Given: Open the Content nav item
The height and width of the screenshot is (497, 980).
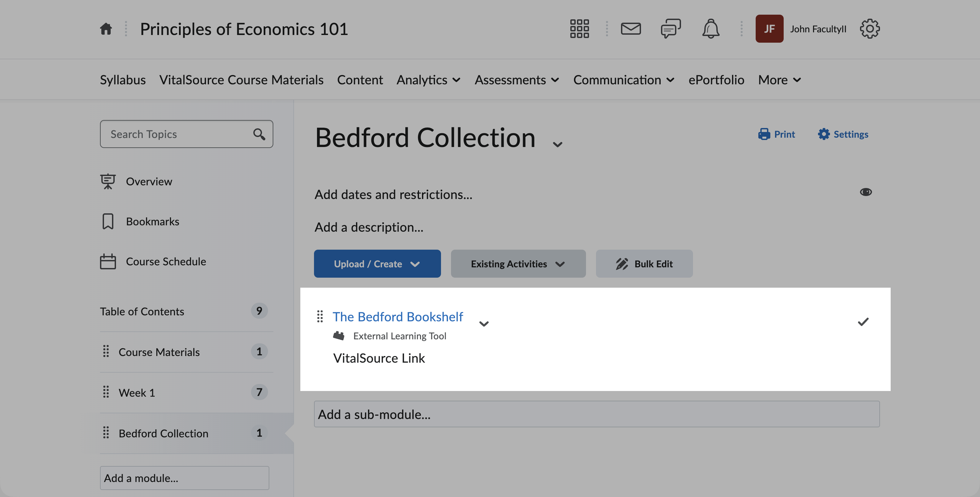Looking at the screenshot, I should pos(360,80).
